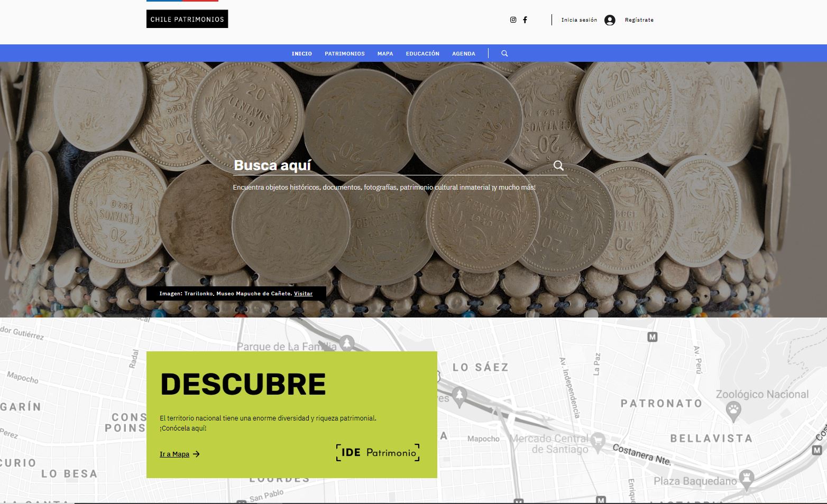Click the arrow icon next to Ir a Mapa
827x504 pixels.
pos(196,454)
